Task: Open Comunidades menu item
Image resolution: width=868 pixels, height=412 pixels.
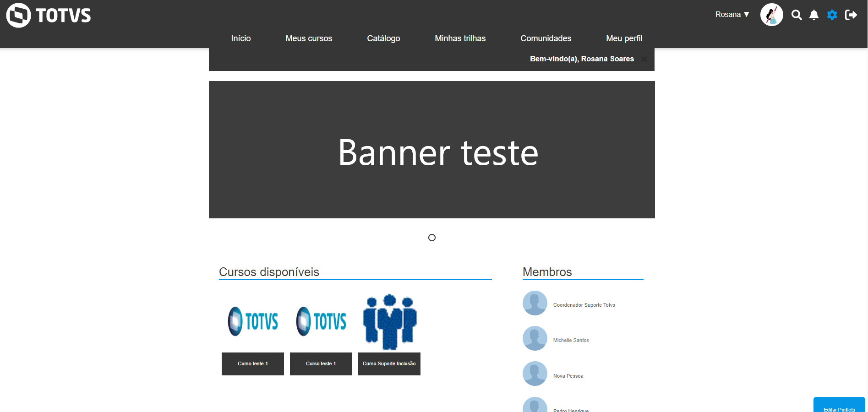Action: click(x=546, y=38)
